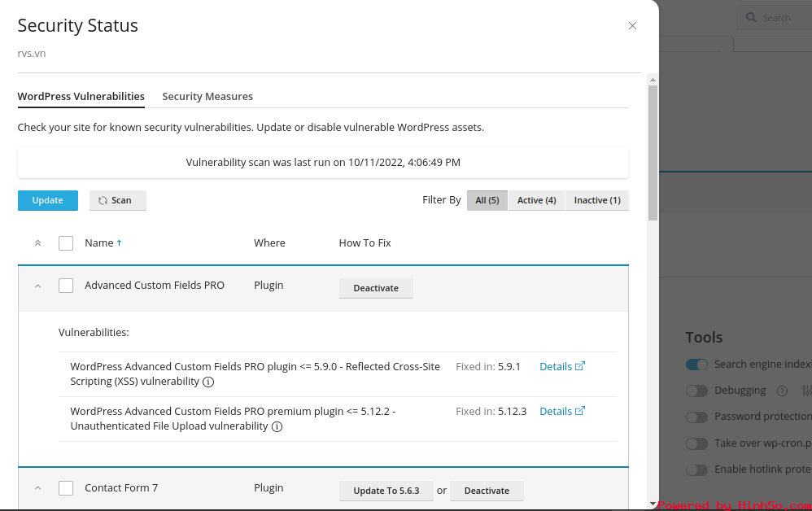Enable the Take over wp-cron.php toggle
This screenshot has width=812, height=511.
(x=696, y=443)
